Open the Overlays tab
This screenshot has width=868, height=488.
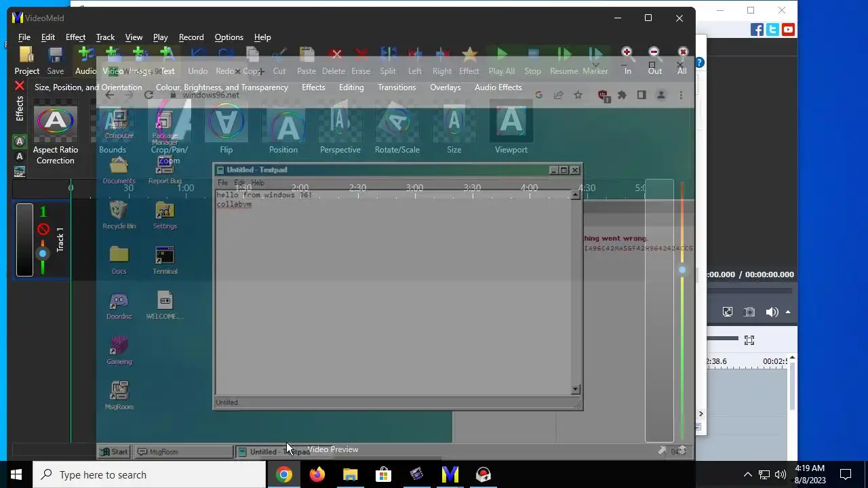coord(446,87)
